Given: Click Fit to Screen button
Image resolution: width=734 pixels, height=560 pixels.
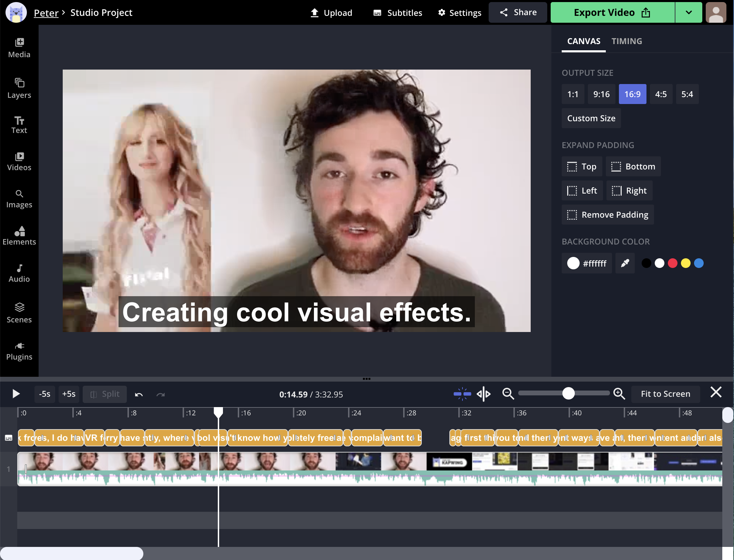Looking at the screenshot, I should click(665, 394).
